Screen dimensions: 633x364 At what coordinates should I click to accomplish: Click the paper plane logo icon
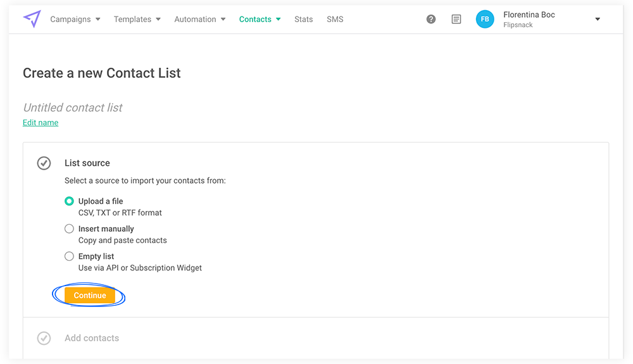pyautogui.click(x=32, y=18)
